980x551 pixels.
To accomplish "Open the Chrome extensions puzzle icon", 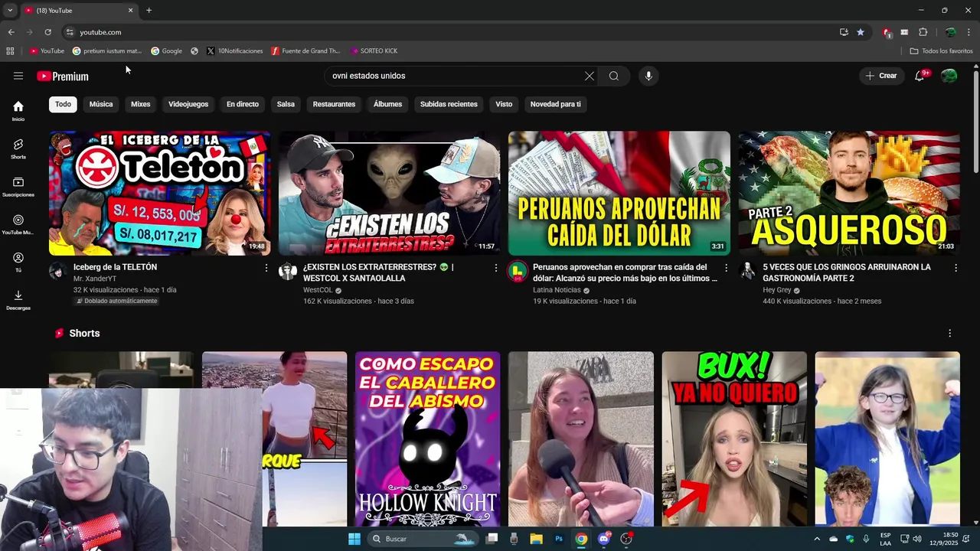I will click(923, 32).
